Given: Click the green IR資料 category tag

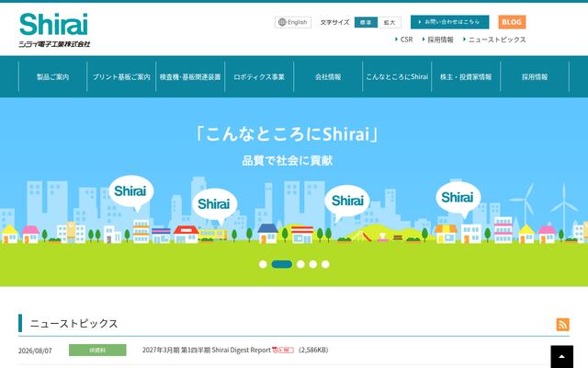Looking at the screenshot, I should [x=97, y=350].
